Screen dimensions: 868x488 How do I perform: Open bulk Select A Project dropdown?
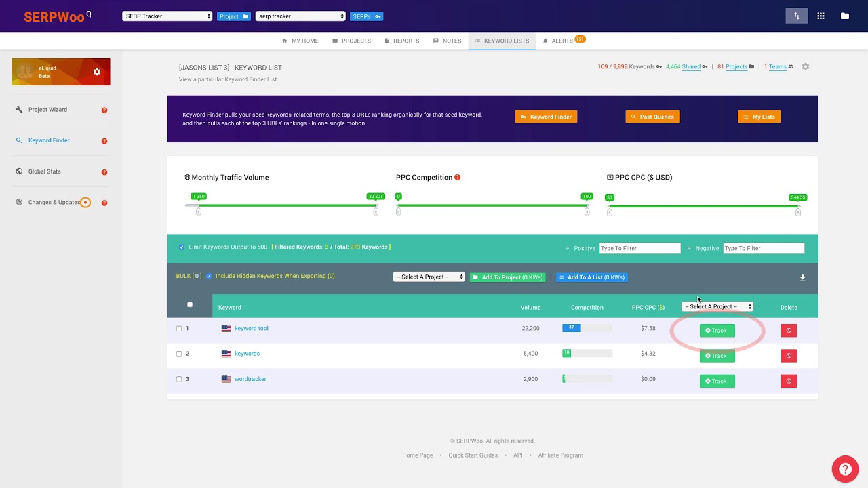[x=429, y=277]
